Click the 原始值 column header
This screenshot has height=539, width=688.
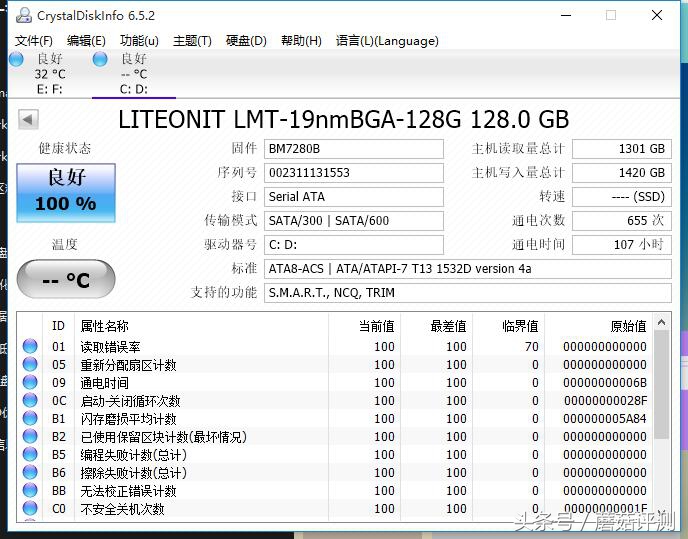click(598, 326)
